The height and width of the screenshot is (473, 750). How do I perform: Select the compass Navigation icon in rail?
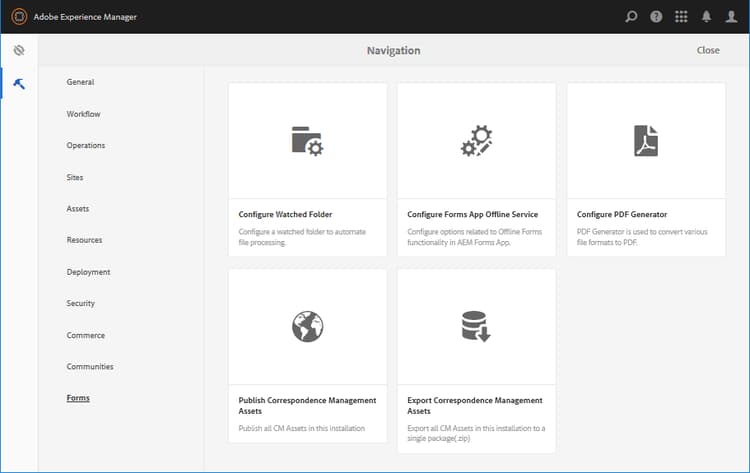(x=19, y=50)
